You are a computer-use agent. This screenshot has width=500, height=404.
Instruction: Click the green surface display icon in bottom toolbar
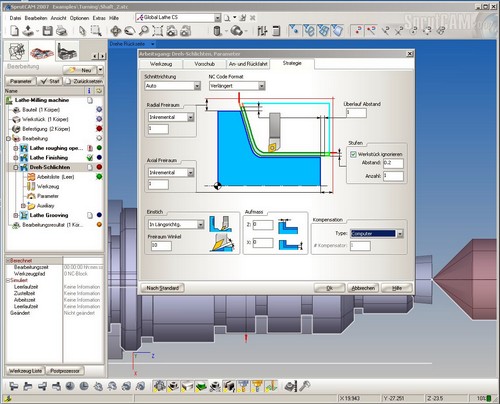click(201, 386)
